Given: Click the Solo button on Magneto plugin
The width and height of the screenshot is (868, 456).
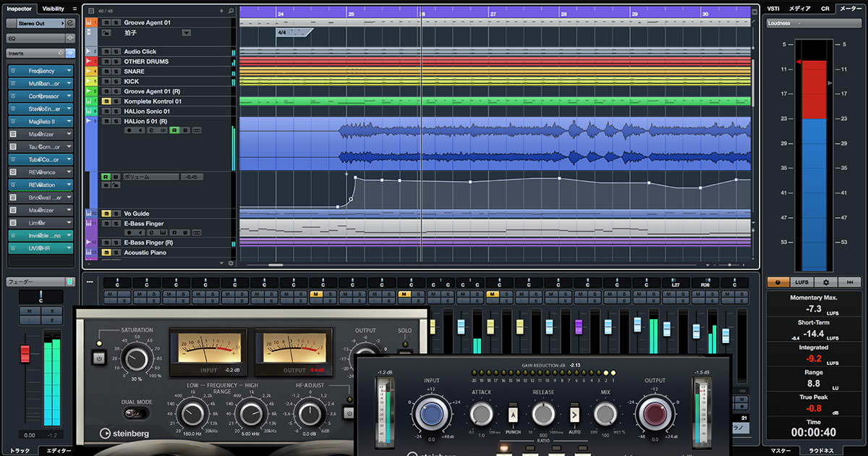Looking at the screenshot, I should [x=404, y=352].
